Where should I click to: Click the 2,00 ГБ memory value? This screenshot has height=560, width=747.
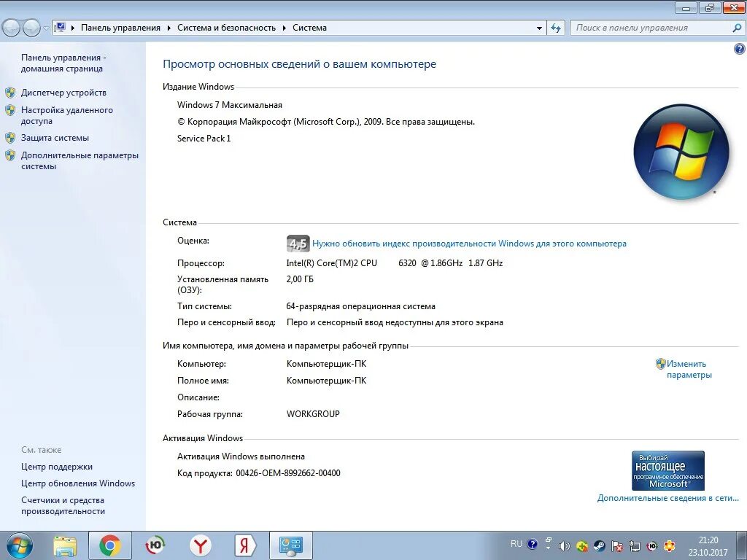(x=300, y=279)
